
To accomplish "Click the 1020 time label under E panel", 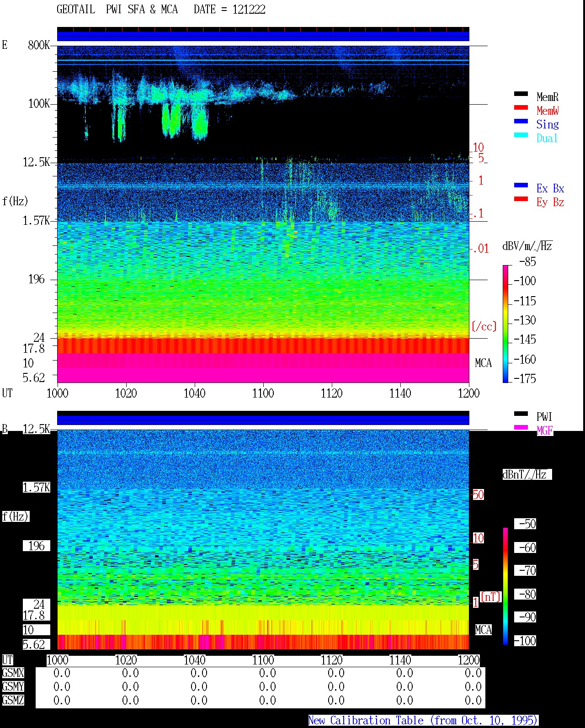I will click(x=126, y=393).
